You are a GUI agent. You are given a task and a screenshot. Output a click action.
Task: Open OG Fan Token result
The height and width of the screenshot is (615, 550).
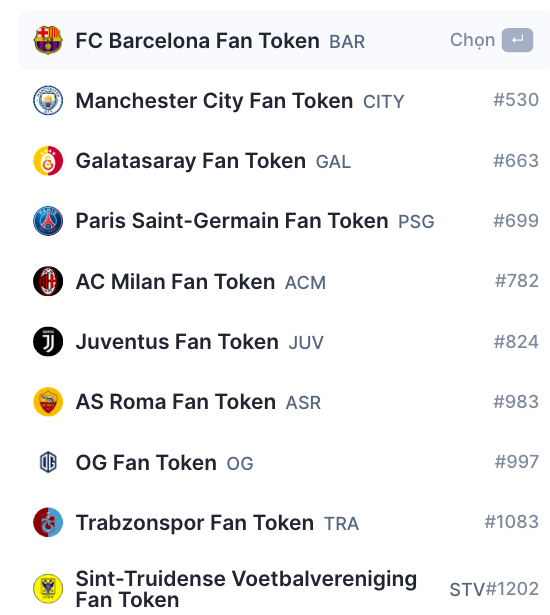(284, 462)
